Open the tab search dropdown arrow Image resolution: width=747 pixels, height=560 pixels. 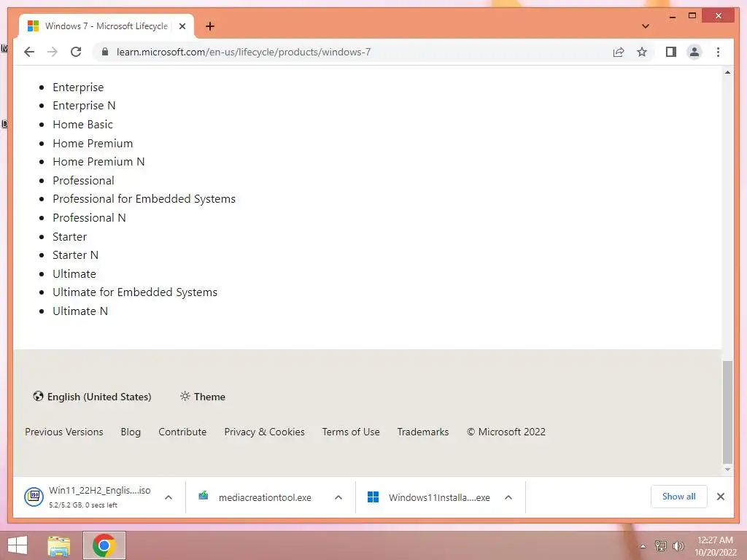tap(645, 26)
